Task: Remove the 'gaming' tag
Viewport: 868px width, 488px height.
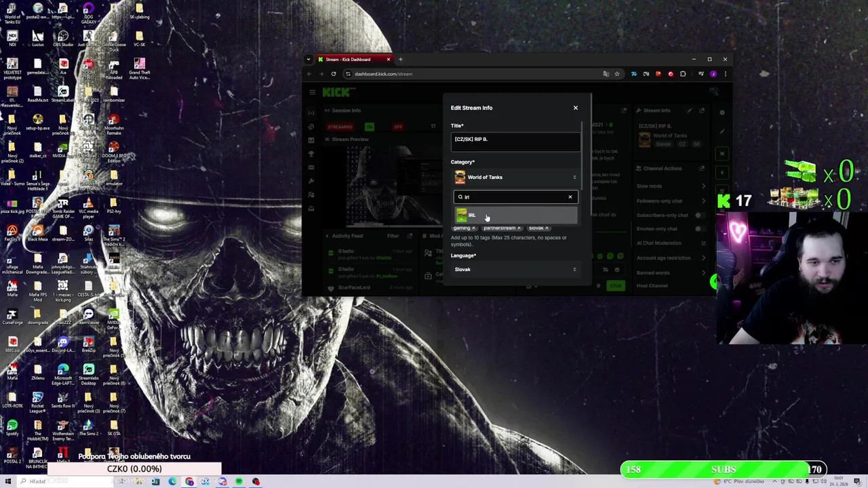Action: [x=473, y=228]
